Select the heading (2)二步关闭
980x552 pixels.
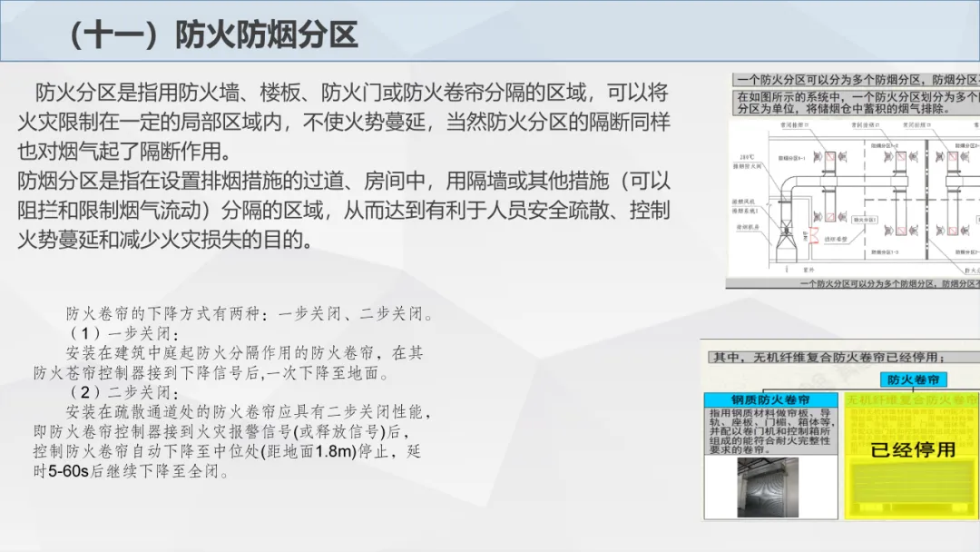coord(123,392)
